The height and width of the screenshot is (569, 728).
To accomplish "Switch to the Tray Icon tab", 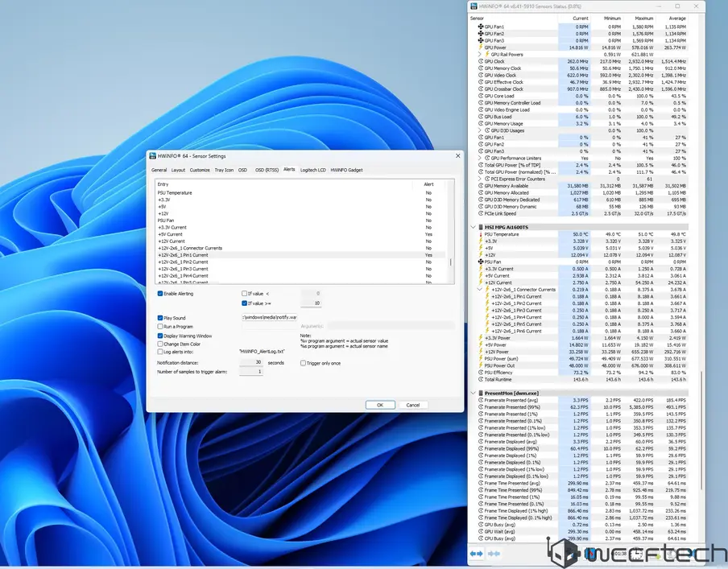I will coord(224,171).
